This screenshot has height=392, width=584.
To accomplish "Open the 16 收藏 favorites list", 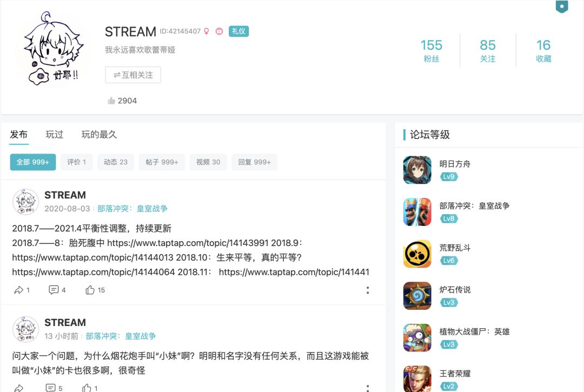I will 543,51.
